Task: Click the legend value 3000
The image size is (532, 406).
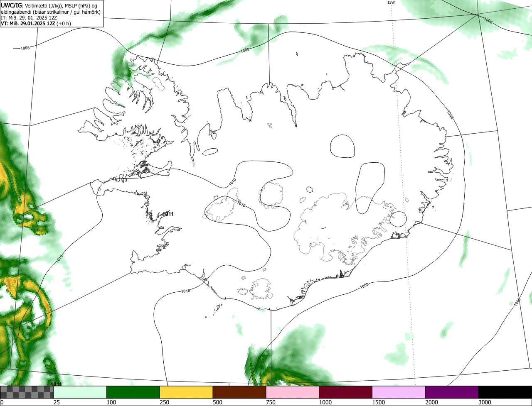Action: (x=485, y=402)
